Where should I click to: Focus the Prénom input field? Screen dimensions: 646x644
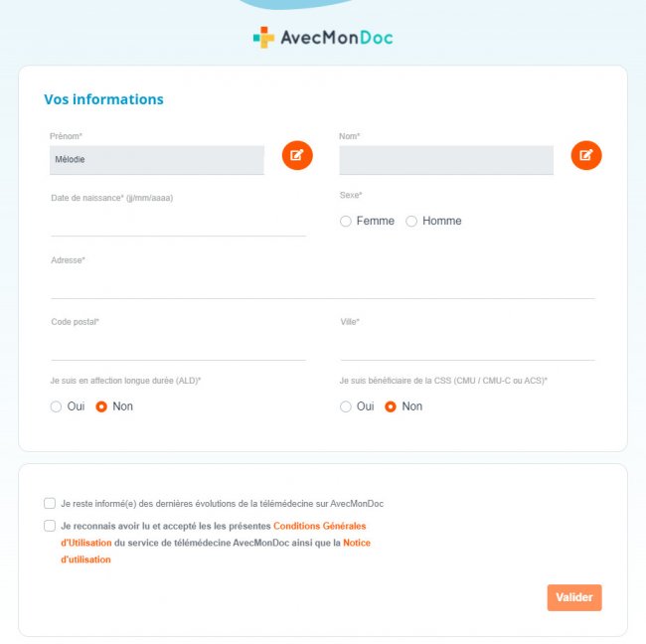156,160
